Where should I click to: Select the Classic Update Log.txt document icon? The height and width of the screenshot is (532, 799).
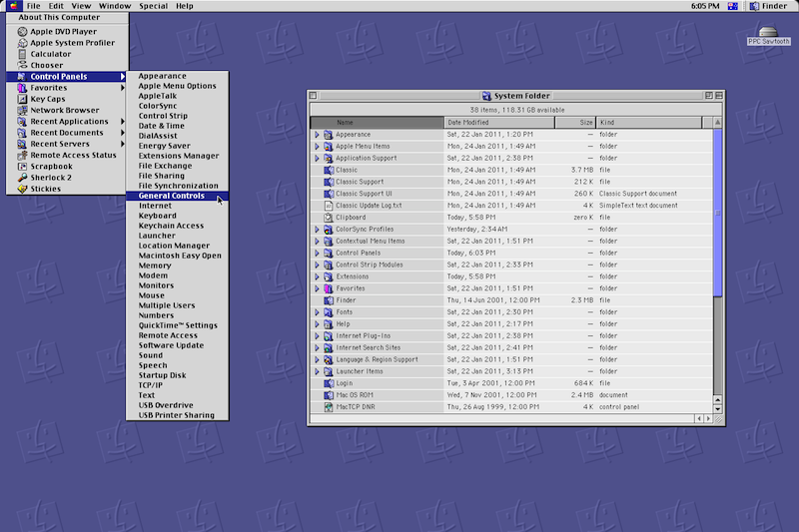[x=329, y=206]
